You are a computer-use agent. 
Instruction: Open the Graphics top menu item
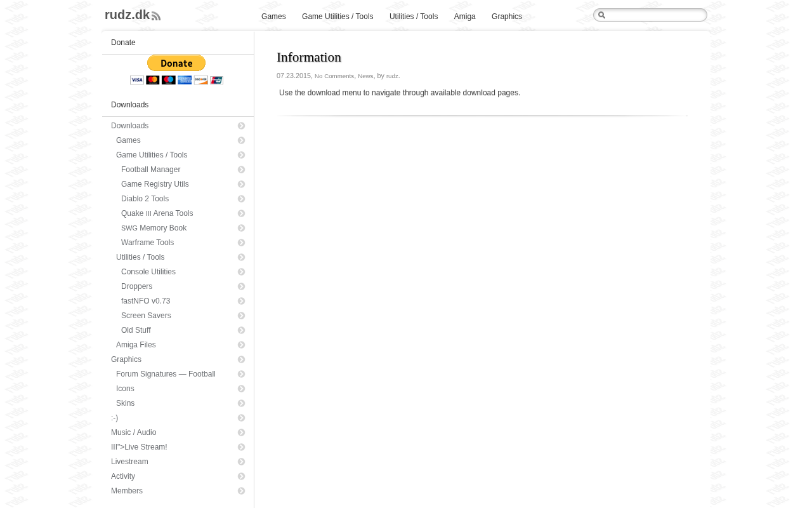click(507, 17)
